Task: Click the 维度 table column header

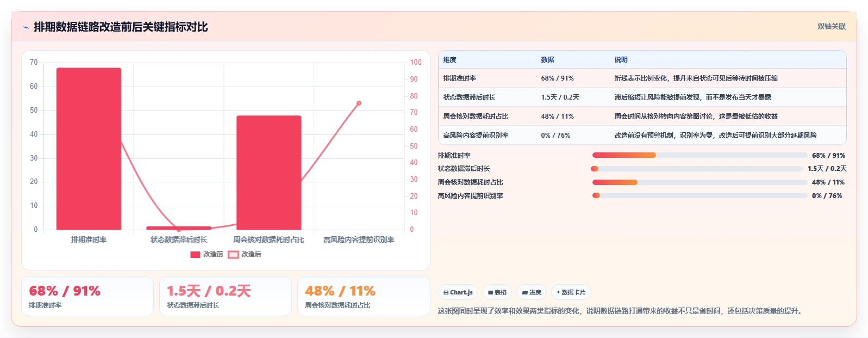Action: click(x=449, y=60)
